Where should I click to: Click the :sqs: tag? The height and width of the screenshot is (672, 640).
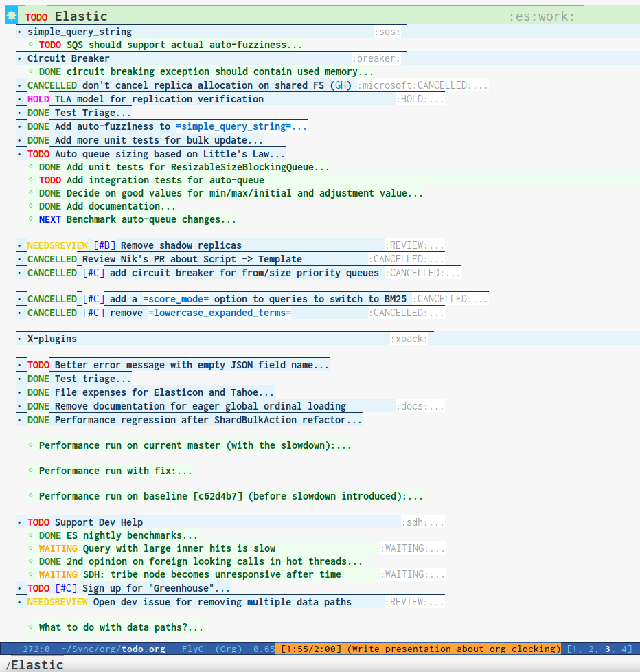(387, 32)
